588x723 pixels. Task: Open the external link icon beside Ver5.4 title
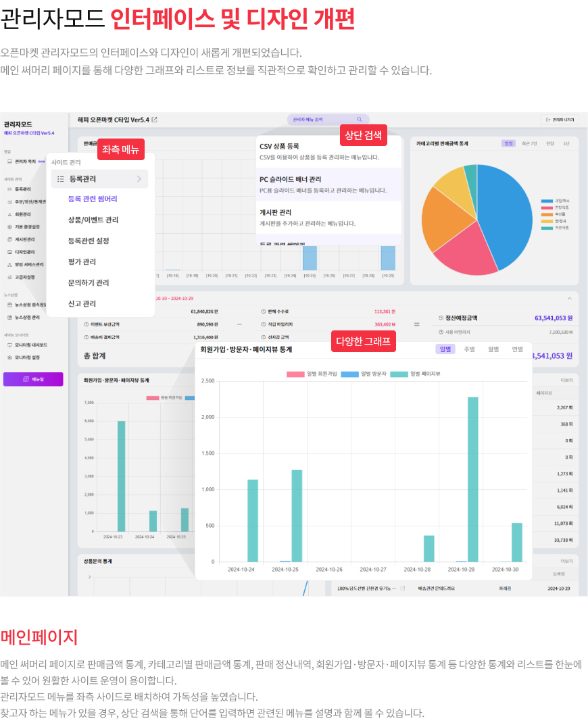coord(155,120)
